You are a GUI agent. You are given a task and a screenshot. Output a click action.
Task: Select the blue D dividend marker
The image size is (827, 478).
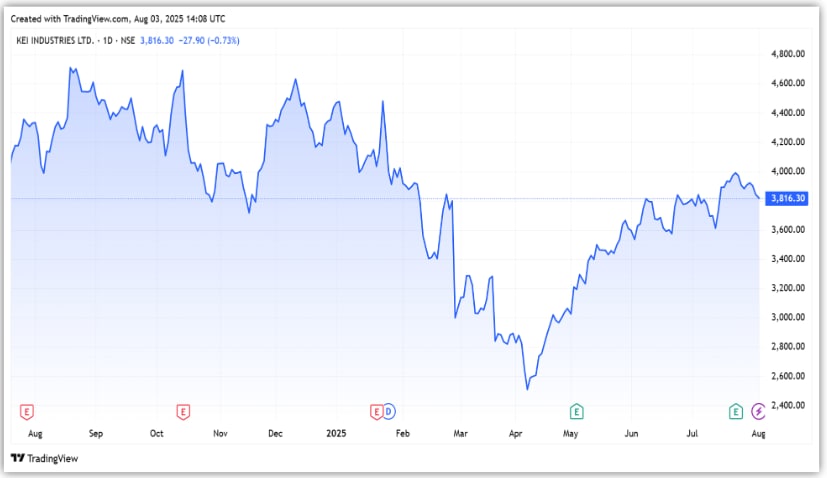pos(389,411)
